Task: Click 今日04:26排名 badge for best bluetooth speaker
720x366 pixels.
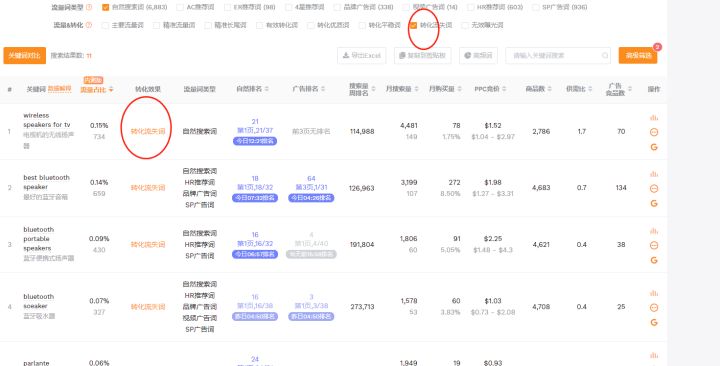Action: click(x=311, y=198)
